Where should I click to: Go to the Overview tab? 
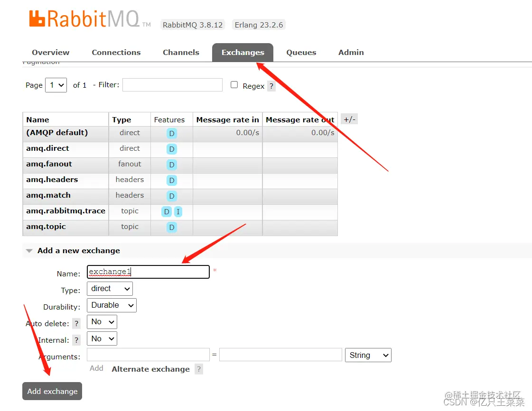(51, 53)
